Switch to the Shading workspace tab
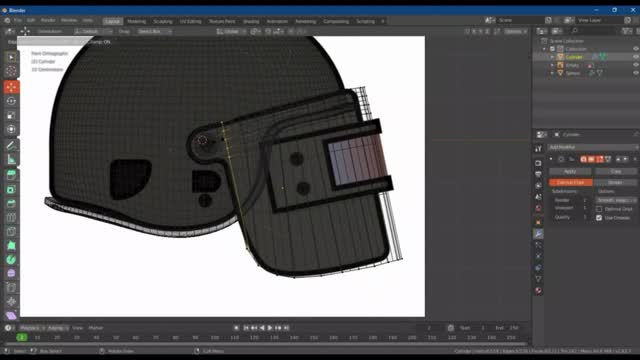This screenshot has width=640, height=360. pyautogui.click(x=251, y=21)
